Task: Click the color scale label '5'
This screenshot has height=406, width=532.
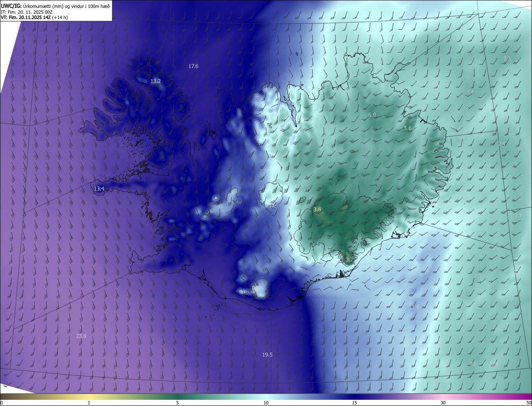Action: pos(177,403)
